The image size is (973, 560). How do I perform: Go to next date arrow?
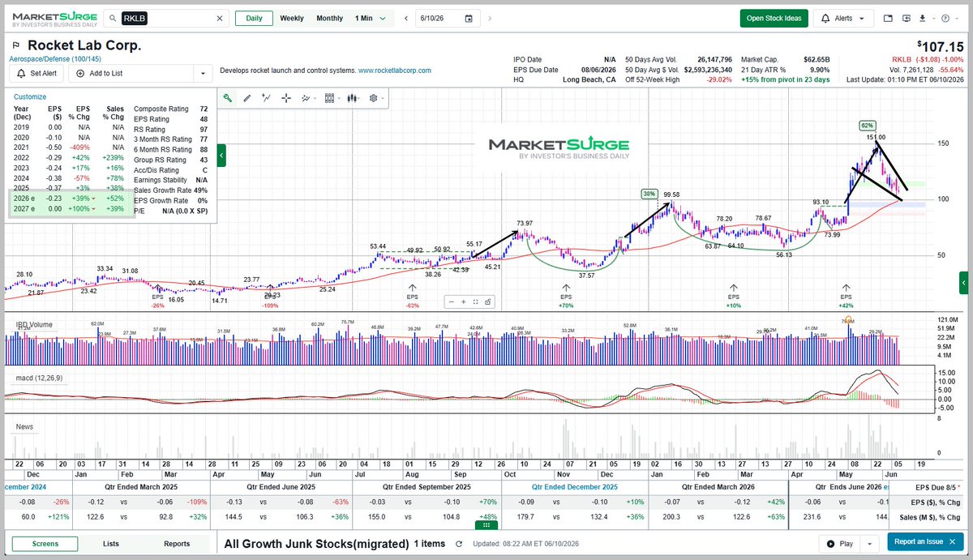point(489,19)
